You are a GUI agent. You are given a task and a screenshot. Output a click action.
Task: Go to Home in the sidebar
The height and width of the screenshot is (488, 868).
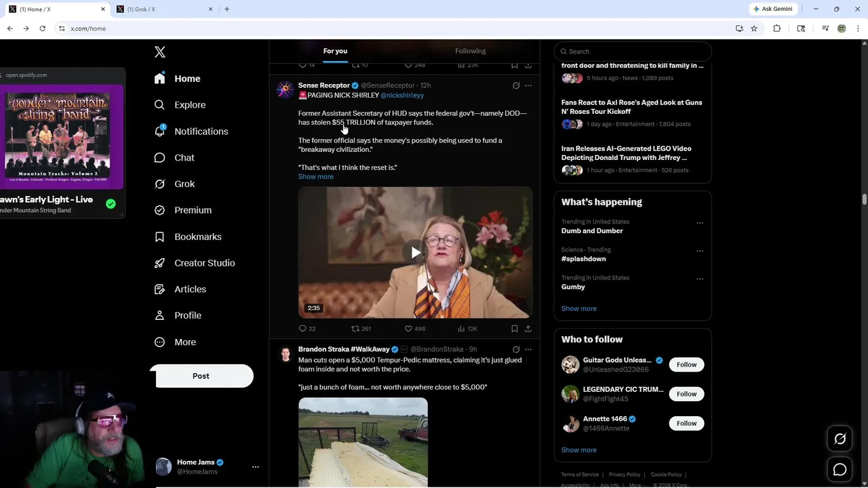point(177,79)
